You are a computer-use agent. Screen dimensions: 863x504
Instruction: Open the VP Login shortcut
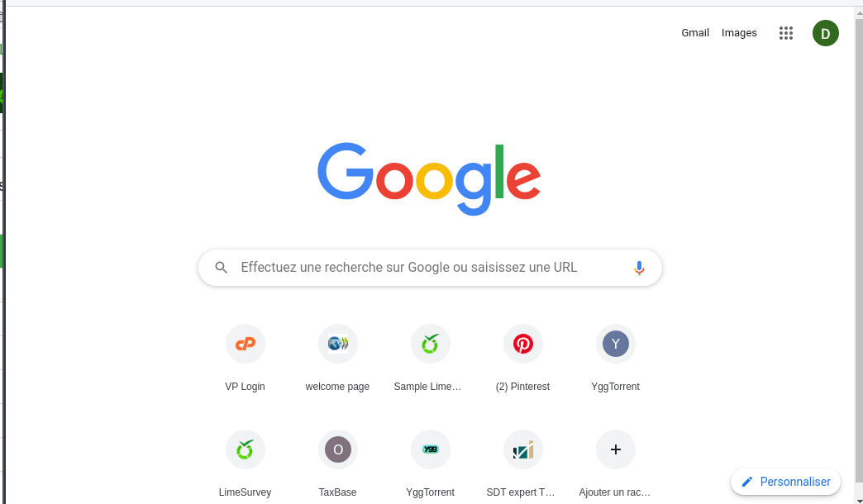(x=246, y=344)
